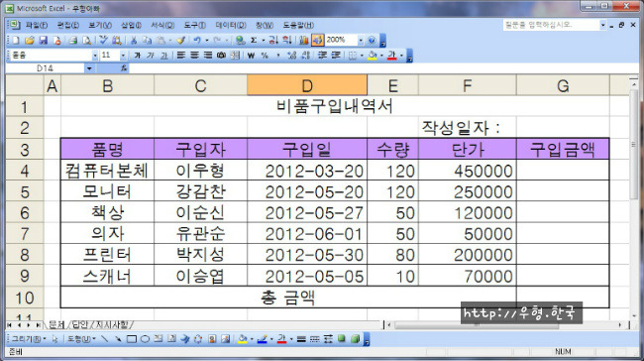
Task: Open Excel Help with the question mark icon
Action: point(372,41)
